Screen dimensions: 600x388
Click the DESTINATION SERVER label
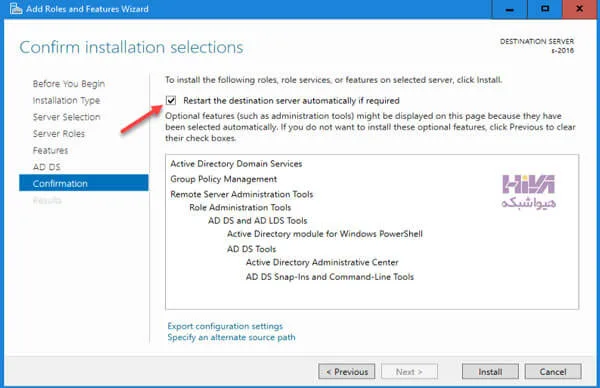coord(537,41)
